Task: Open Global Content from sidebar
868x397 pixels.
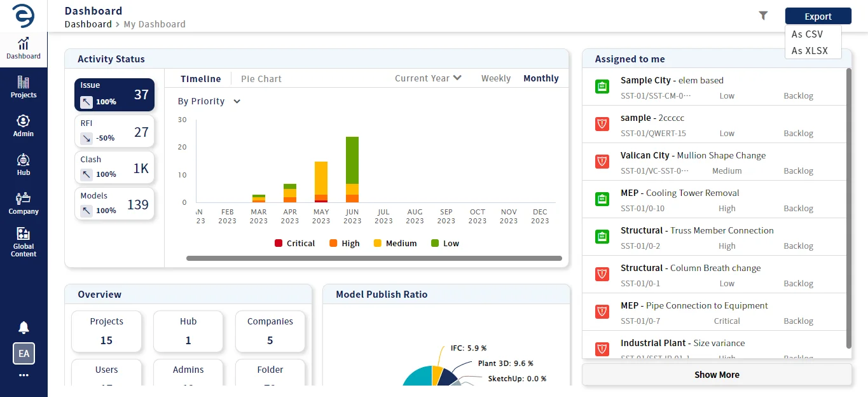Action: [24, 242]
